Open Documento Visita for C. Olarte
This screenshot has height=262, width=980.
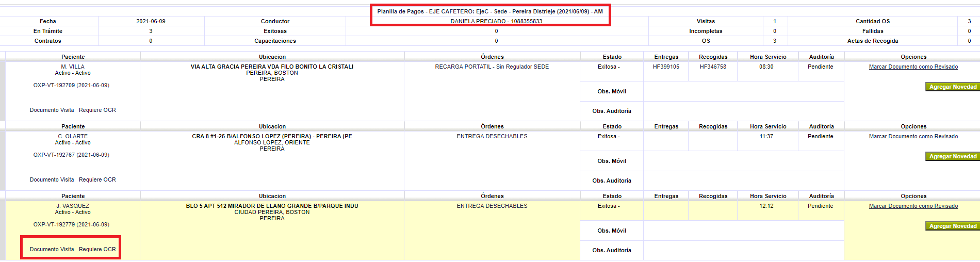click(x=52, y=180)
